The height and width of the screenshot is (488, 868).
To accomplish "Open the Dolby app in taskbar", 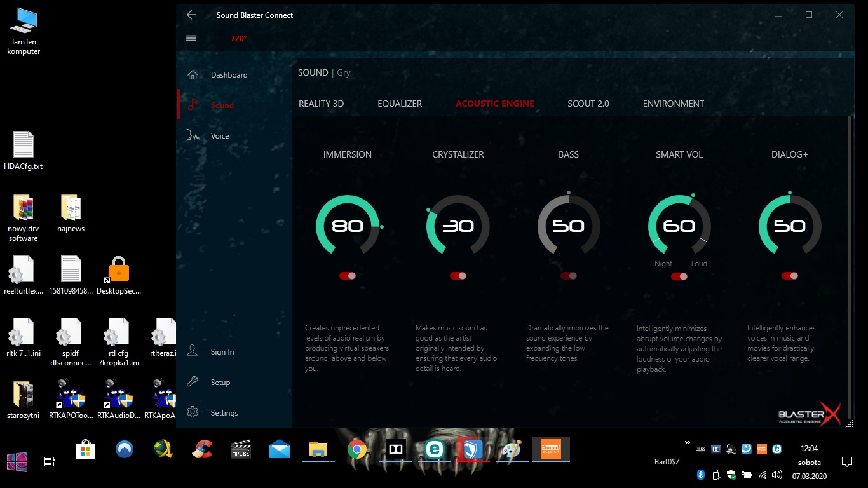I will tap(396, 449).
